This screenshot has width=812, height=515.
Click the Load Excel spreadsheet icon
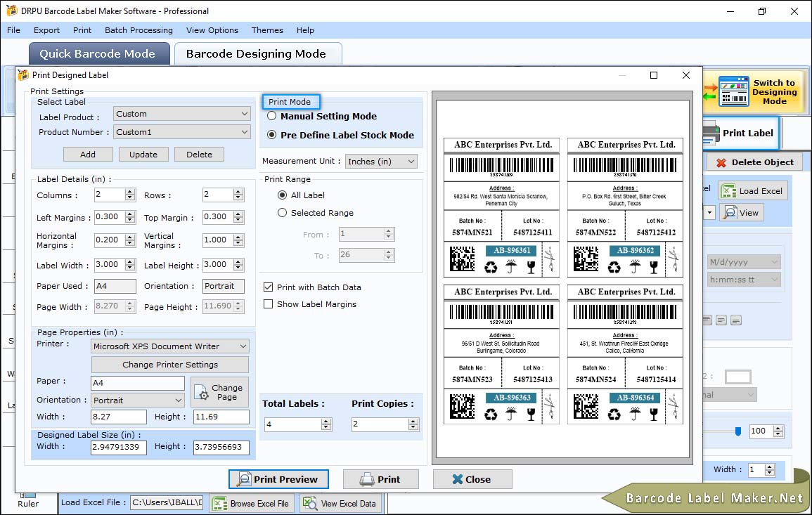(x=728, y=191)
